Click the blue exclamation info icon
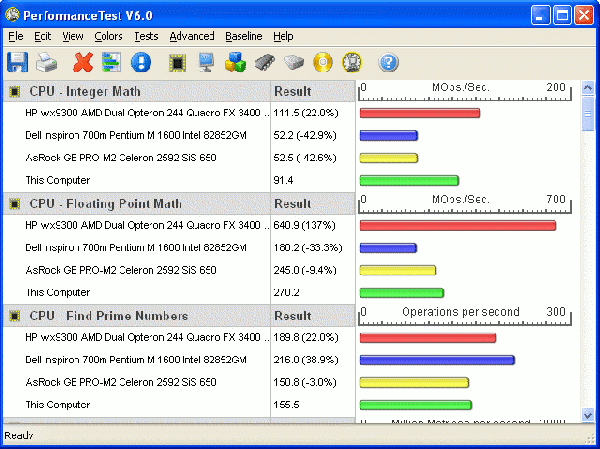Screen dimensions: 600x449 [140, 62]
